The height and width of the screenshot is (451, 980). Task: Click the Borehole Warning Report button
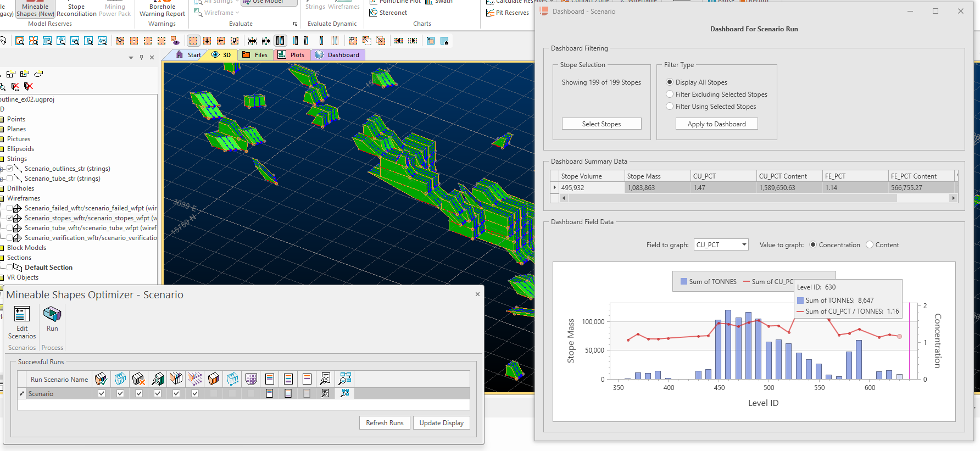pos(162,10)
